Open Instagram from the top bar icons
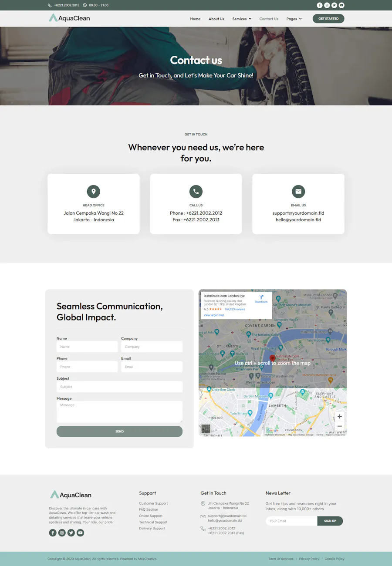The height and width of the screenshot is (566, 392). tap(327, 5)
